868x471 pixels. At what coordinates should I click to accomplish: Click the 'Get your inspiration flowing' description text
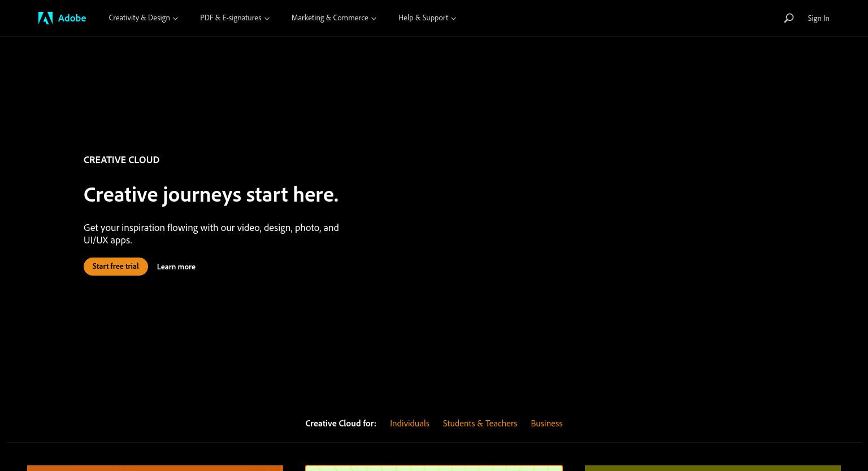point(211,233)
